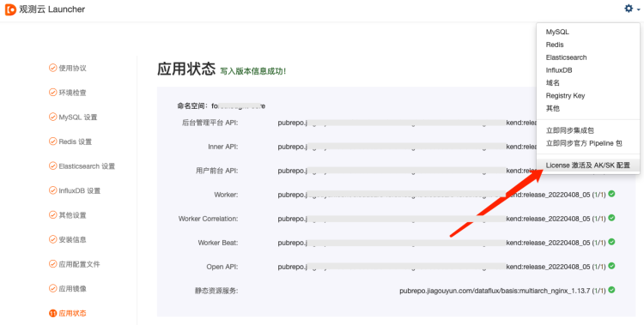
Task: Go to the 应用配置文件 step
Action: click(79, 264)
